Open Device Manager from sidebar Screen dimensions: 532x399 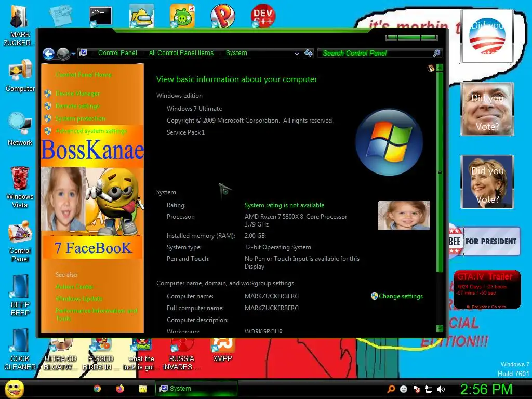(x=78, y=94)
